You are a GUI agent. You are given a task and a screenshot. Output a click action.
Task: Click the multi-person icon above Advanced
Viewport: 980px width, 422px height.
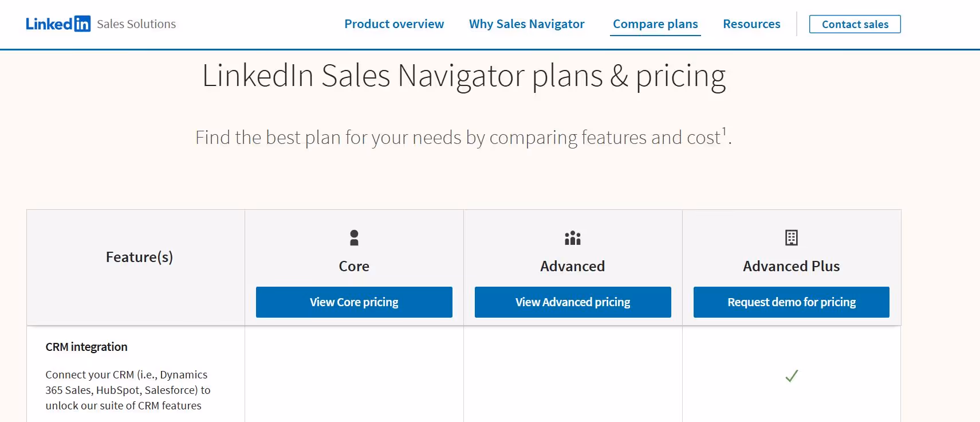coord(572,238)
